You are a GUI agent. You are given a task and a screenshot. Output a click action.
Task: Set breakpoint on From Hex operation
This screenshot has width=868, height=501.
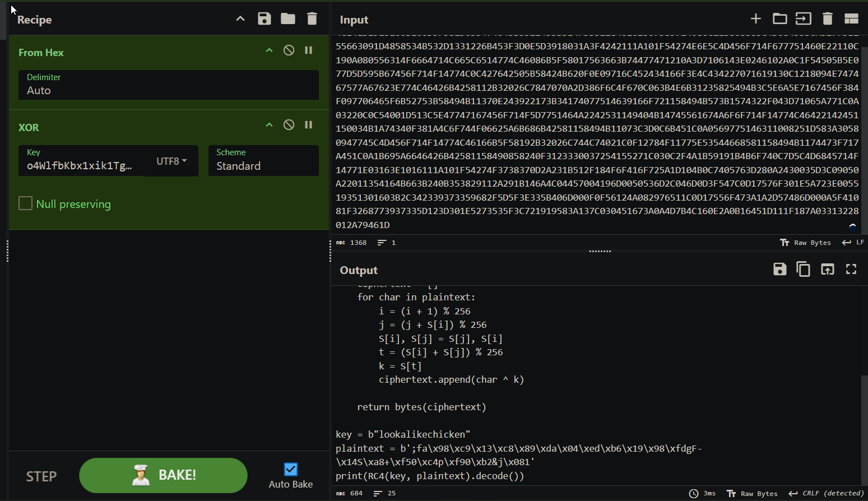pyautogui.click(x=308, y=50)
